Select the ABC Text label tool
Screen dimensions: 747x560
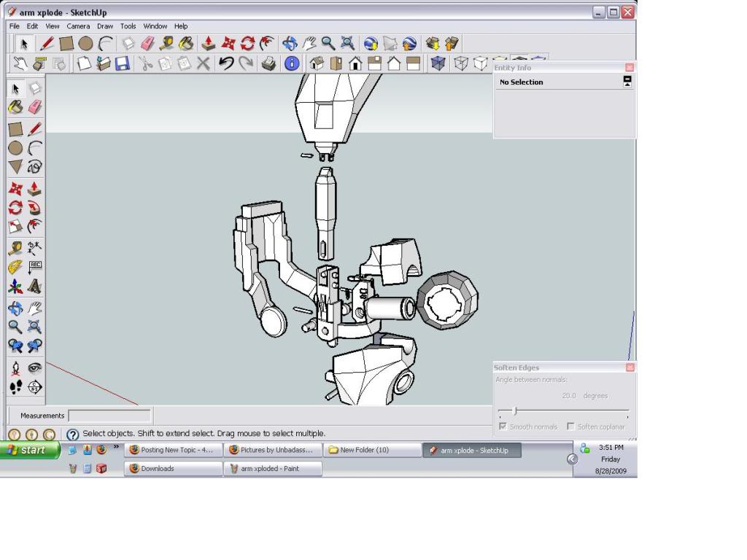tap(34, 267)
